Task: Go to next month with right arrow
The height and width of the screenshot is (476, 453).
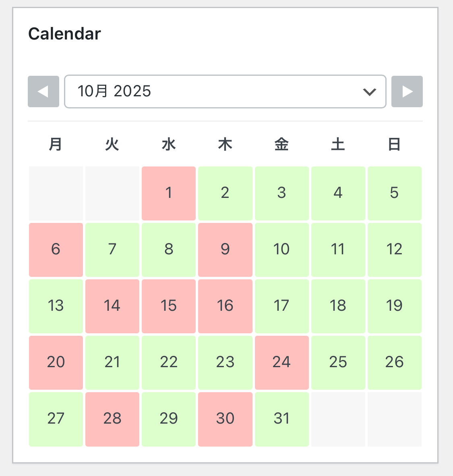Action: pyautogui.click(x=407, y=91)
